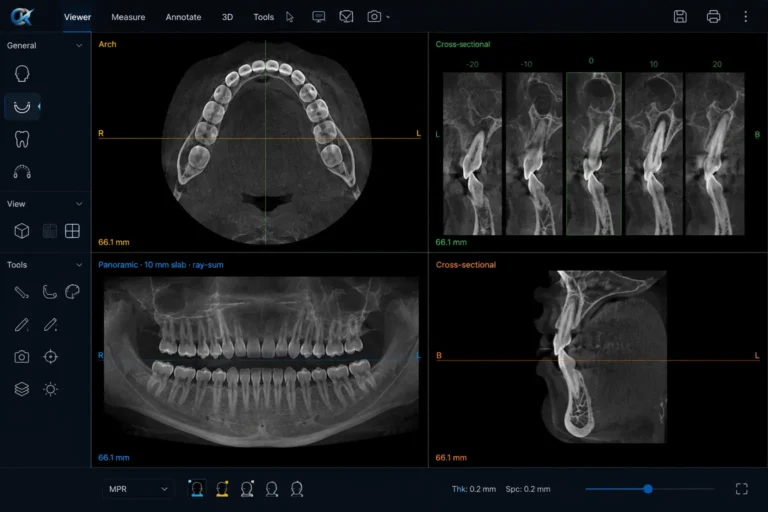
Task: Select the -10 cross-sectional slice thumbnail
Action: 534,154
